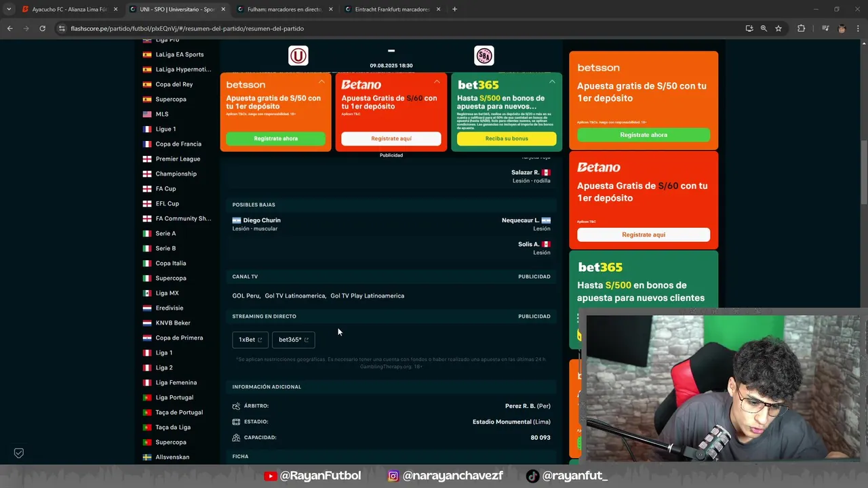Open Serie A league entry
The image size is (868, 488).
pos(165,233)
